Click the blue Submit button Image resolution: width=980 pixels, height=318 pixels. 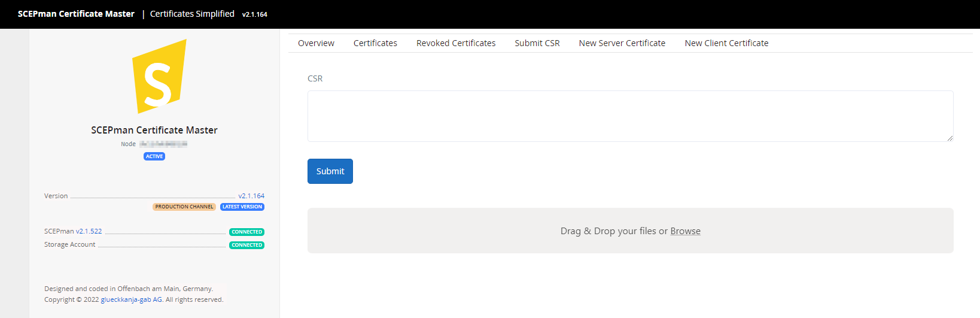[x=330, y=171]
